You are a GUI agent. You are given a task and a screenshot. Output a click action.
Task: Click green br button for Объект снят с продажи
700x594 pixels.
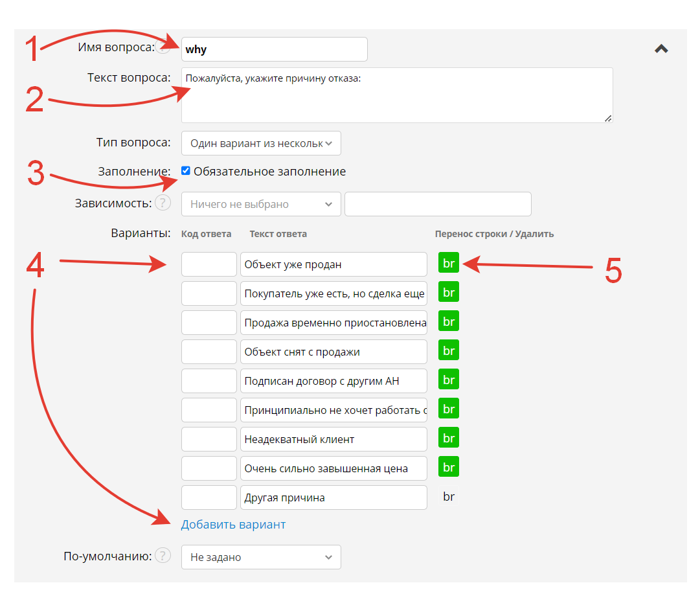pyautogui.click(x=448, y=351)
